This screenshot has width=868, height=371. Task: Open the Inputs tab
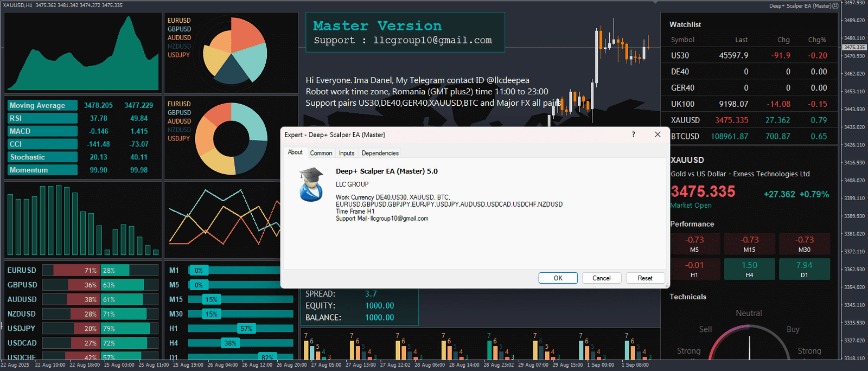(347, 153)
